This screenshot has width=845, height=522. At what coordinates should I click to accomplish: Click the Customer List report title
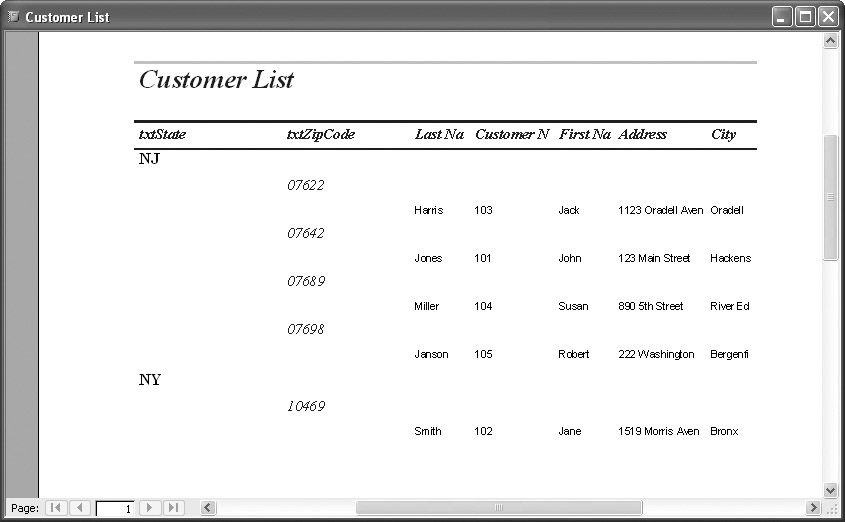(x=216, y=80)
